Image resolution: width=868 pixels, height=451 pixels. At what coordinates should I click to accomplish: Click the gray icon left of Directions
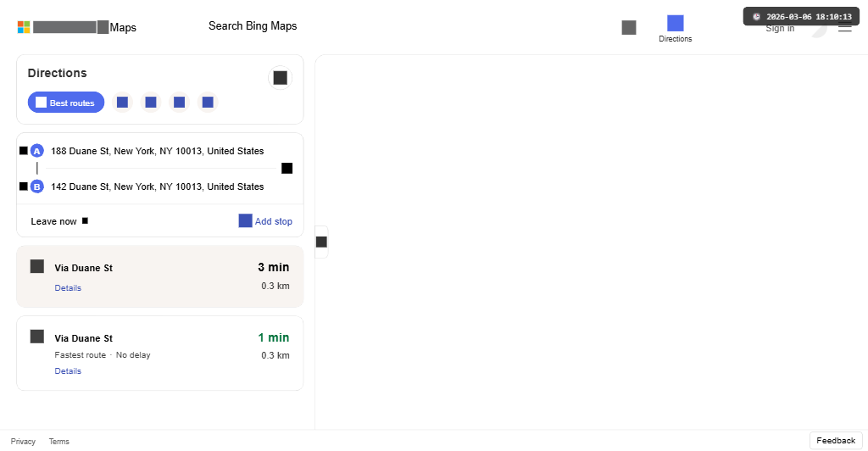tap(629, 27)
